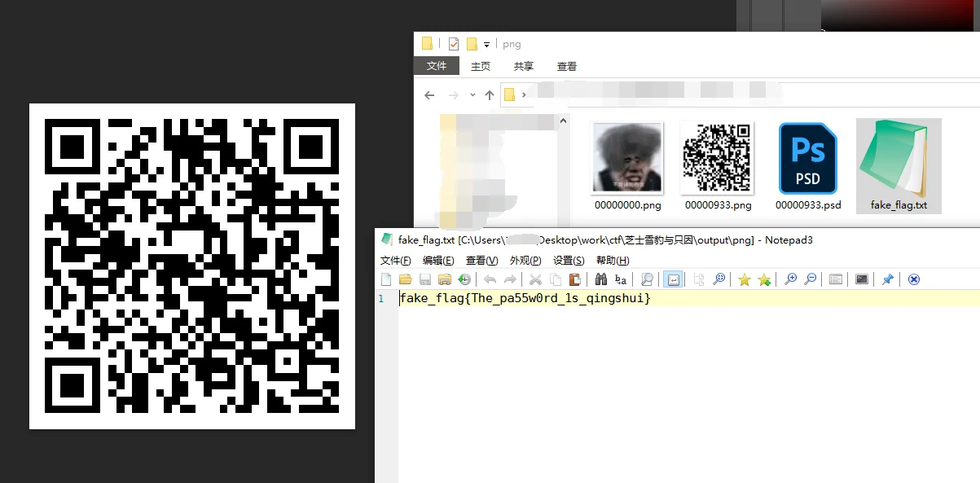The height and width of the screenshot is (483, 980).
Task: Toggle the word wrap toolbar button
Action: pyautogui.click(x=673, y=279)
